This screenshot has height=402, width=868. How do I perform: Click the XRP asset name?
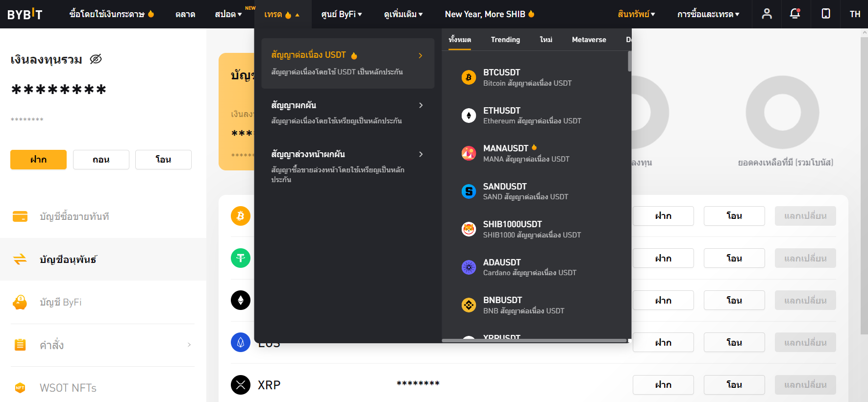point(269,385)
